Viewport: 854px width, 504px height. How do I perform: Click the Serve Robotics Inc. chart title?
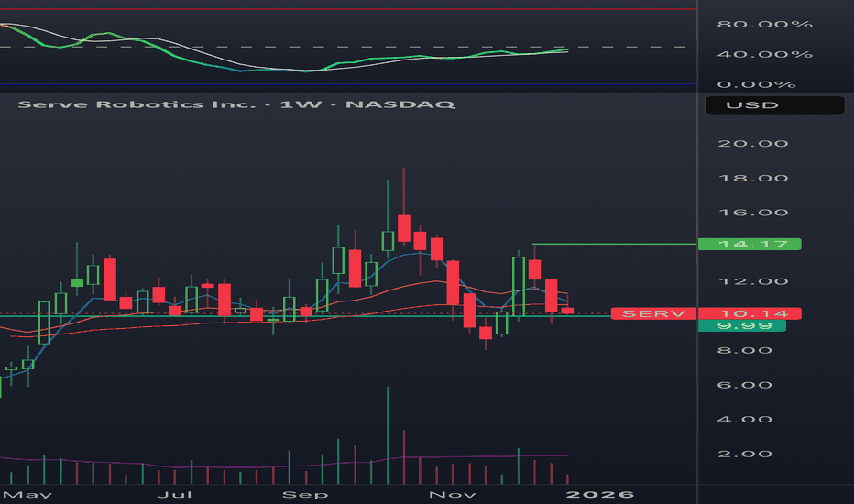tap(235, 104)
